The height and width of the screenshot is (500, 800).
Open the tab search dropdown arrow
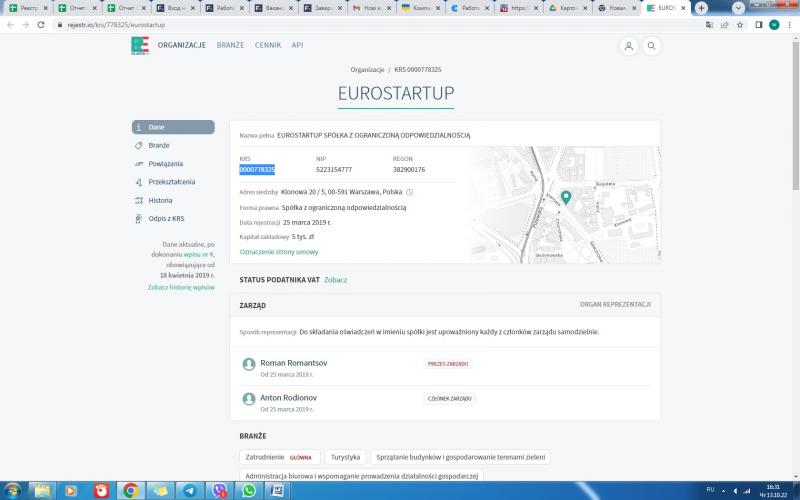[x=738, y=8]
